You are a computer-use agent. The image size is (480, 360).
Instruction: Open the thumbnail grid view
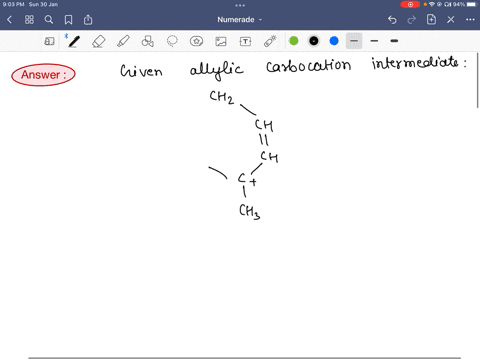(x=29, y=20)
